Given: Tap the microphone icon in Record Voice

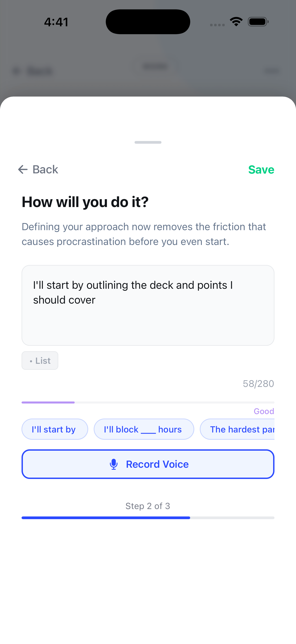Looking at the screenshot, I should pos(114,464).
